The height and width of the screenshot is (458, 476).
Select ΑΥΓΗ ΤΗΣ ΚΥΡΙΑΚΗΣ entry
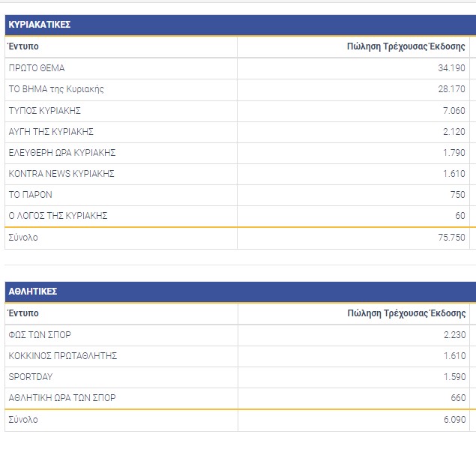(x=51, y=131)
